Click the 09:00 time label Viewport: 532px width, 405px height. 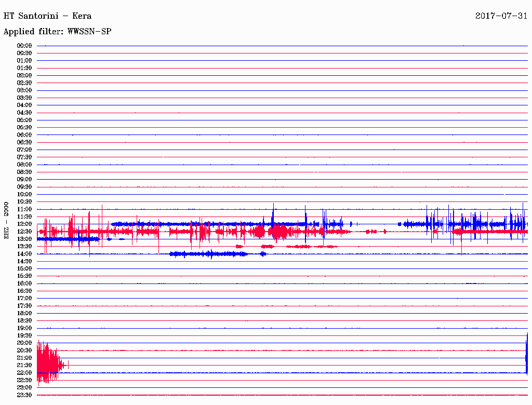(x=24, y=180)
